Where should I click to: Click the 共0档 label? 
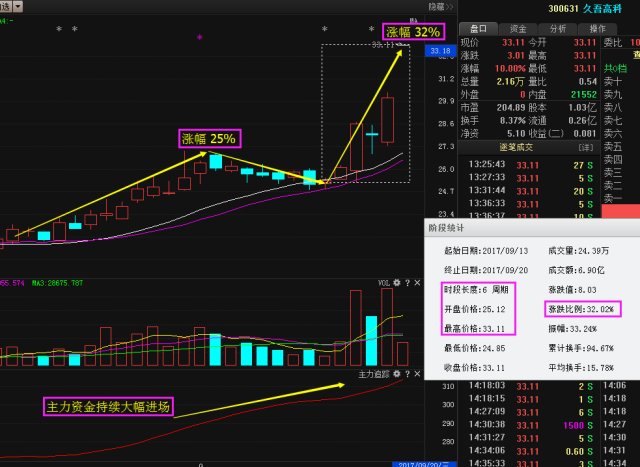coord(615,68)
